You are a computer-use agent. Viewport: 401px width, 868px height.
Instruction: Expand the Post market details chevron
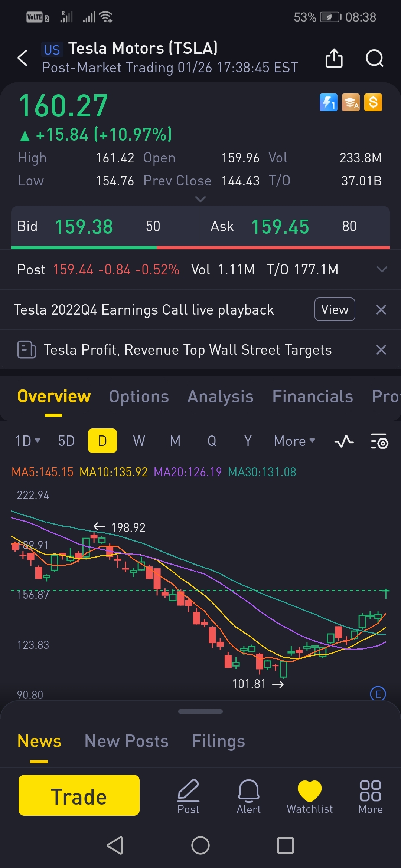[382, 269]
